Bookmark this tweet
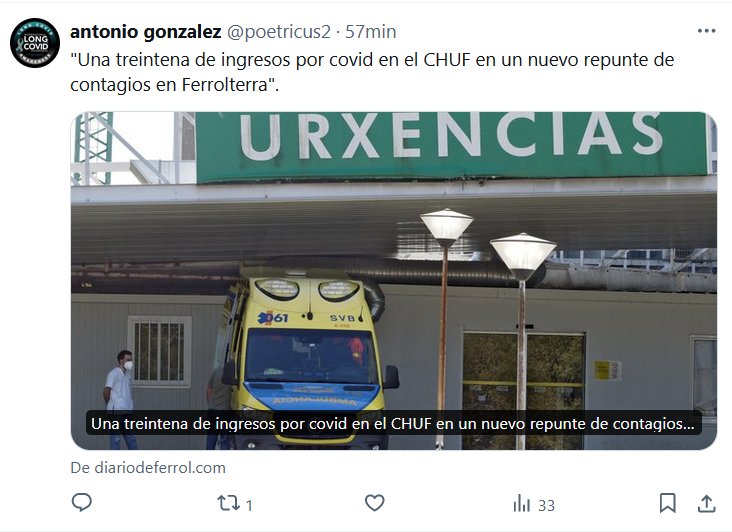The height and width of the screenshot is (532, 732). click(x=668, y=503)
